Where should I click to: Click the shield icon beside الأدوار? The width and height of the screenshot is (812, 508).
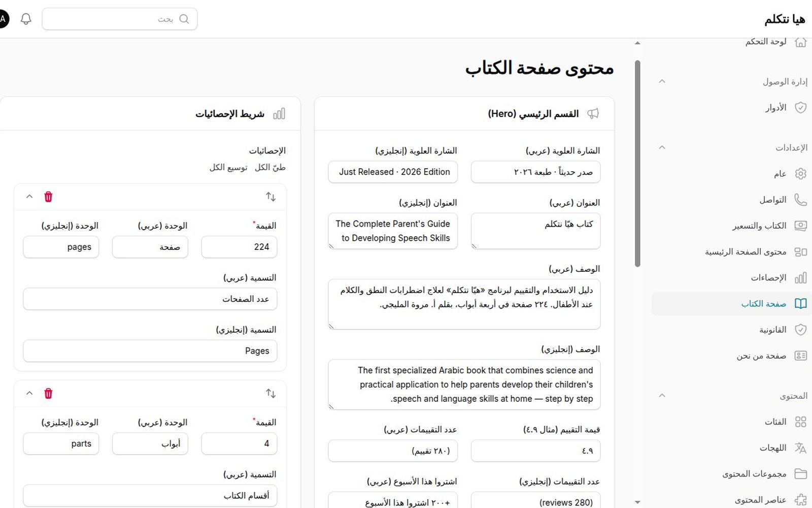(800, 108)
